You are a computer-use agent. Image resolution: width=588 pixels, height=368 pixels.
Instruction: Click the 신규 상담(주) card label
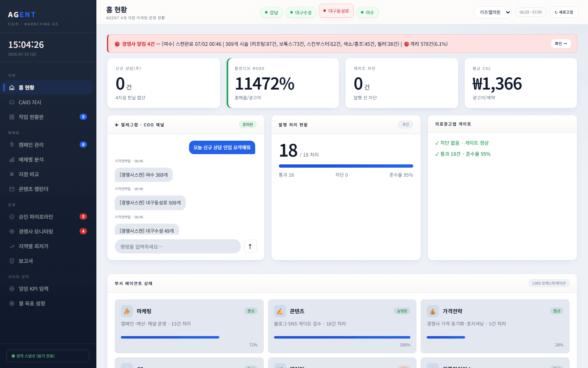point(128,69)
